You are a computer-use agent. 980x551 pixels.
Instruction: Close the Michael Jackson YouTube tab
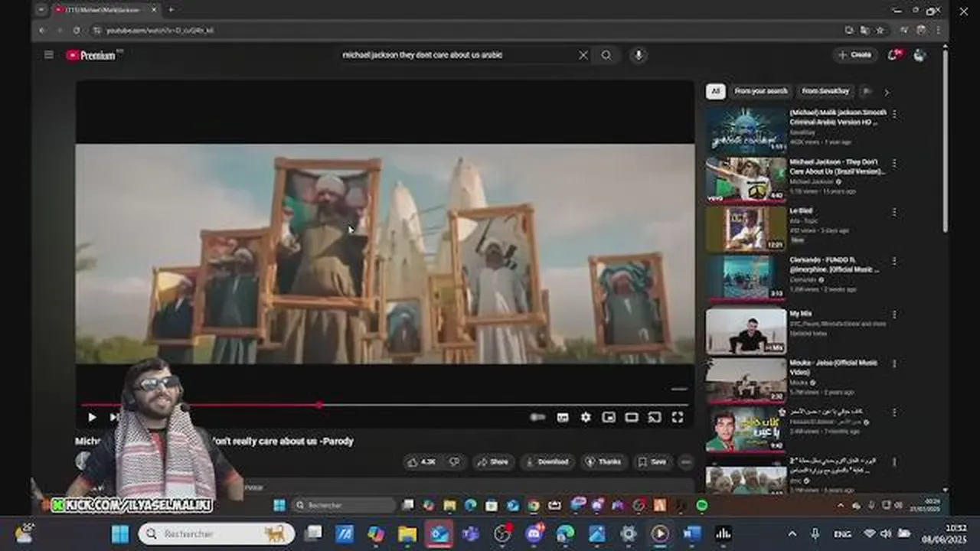pyautogui.click(x=152, y=10)
